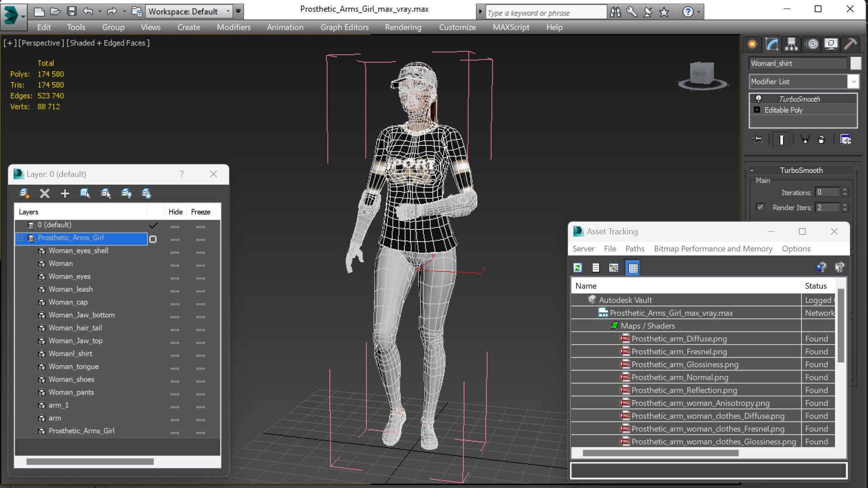Click the star favorites icon in title bar
868x488 pixels.
[664, 12]
